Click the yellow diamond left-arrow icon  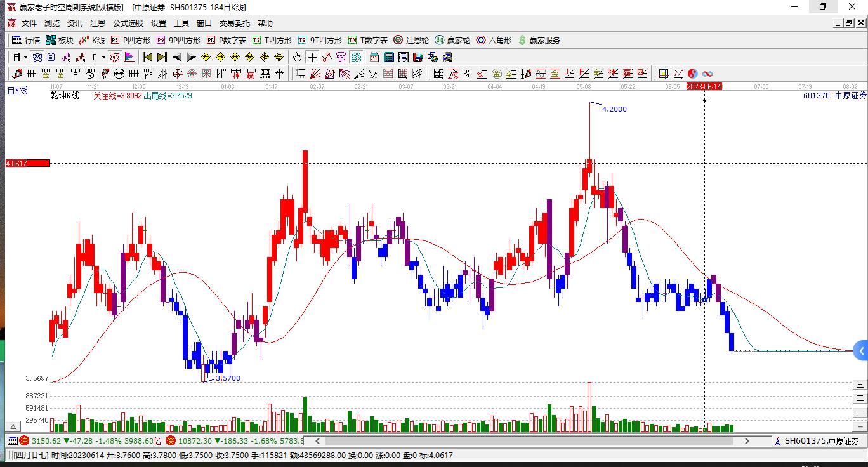coord(206,57)
